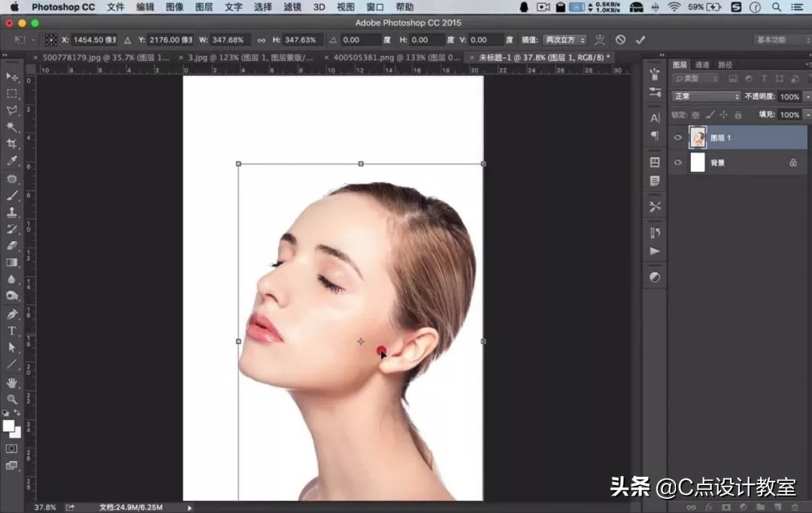Image resolution: width=812 pixels, height=513 pixels.
Task: Open the 正常 blend mode dropdown
Action: [706, 96]
